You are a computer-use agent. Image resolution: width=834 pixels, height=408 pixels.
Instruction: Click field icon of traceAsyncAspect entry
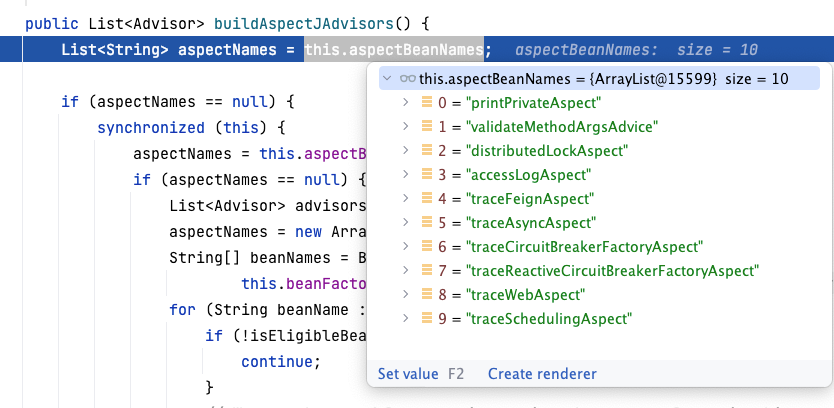427,223
